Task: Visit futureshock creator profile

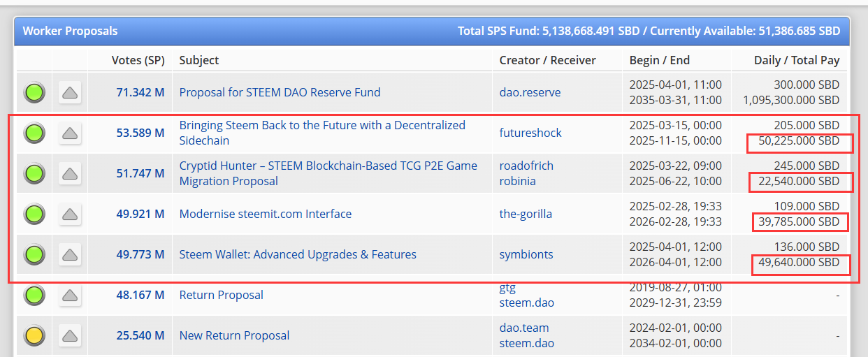Action: (x=530, y=133)
